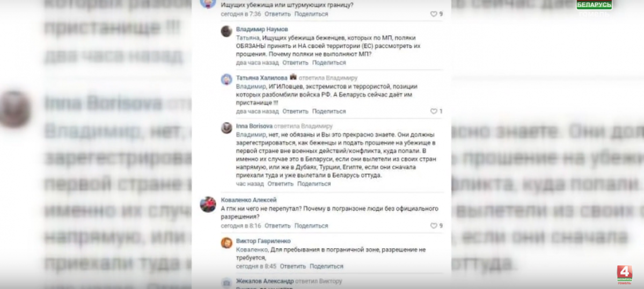Screen dimensions: 644x289
Task: Click 'сегодня в 8:16' timestamp link
Action: [x=241, y=226]
